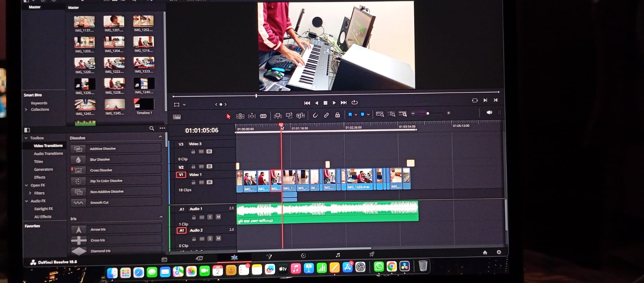Open the Titles category

click(38, 162)
